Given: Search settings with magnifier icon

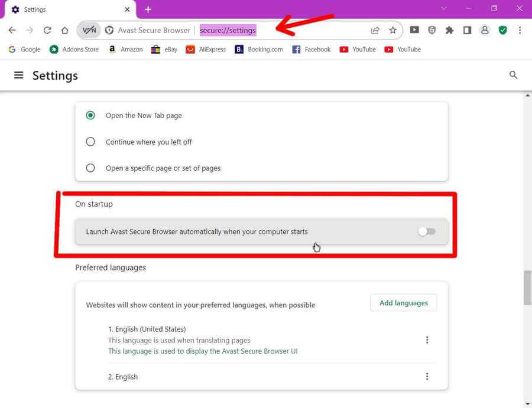Looking at the screenshot, I should click(x=513, y=75).
